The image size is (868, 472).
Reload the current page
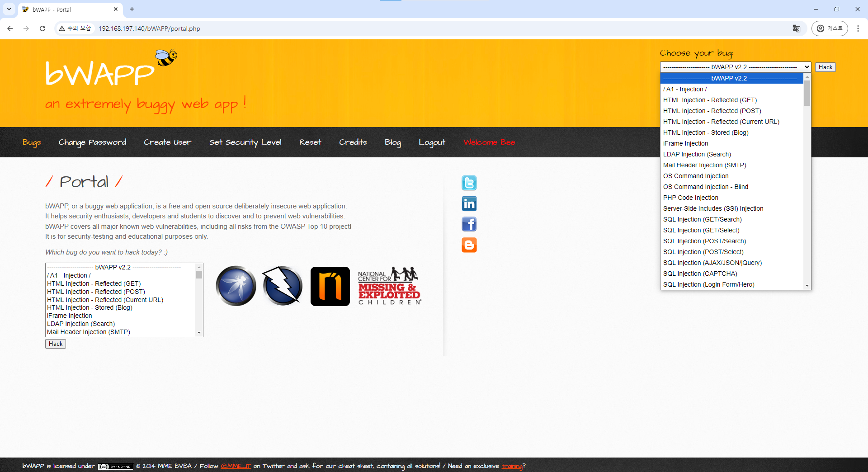[x=42, y=28]
